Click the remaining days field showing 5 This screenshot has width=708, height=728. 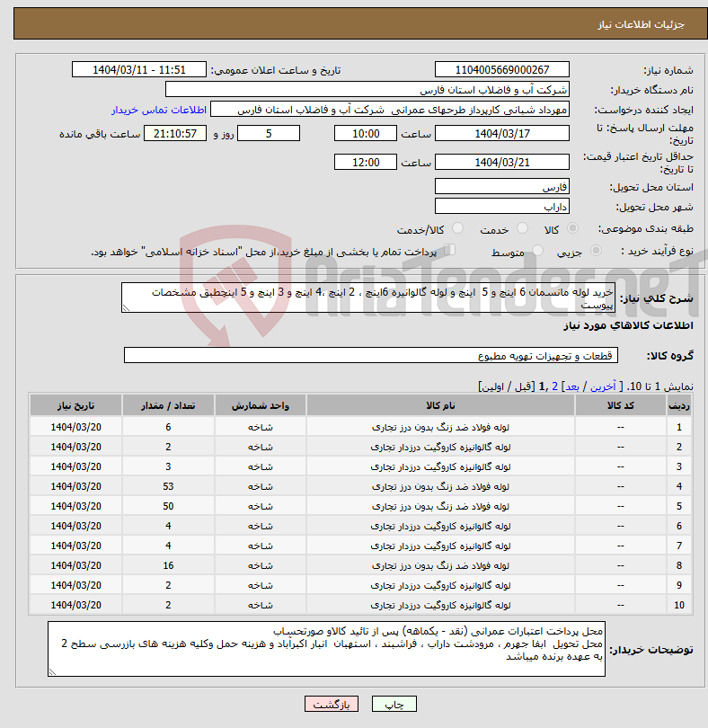pyautogui.click(x=269, y=134)
